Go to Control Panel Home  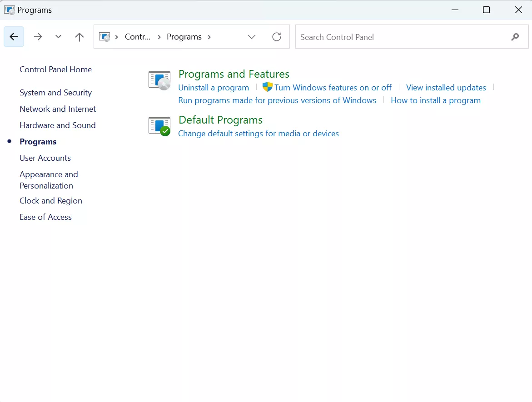[55, 69]
